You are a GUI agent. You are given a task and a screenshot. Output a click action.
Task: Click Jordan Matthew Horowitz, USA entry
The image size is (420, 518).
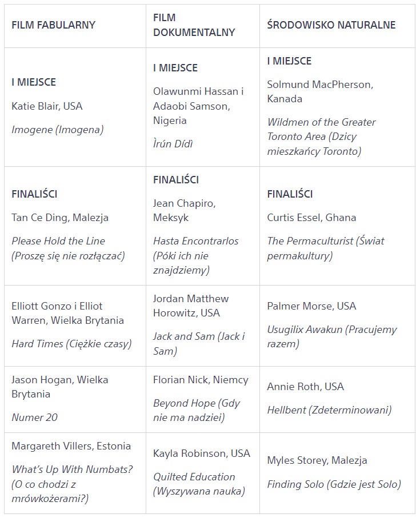pos(191,306)
